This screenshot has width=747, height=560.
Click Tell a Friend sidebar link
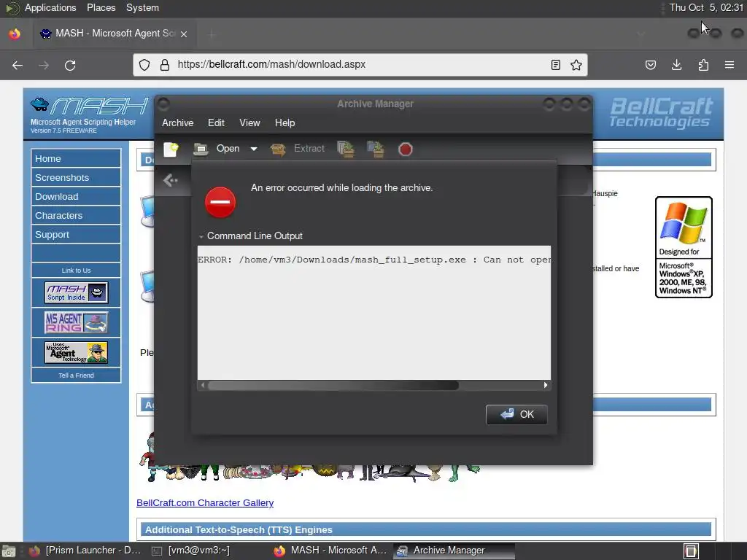tap(76, 376)
